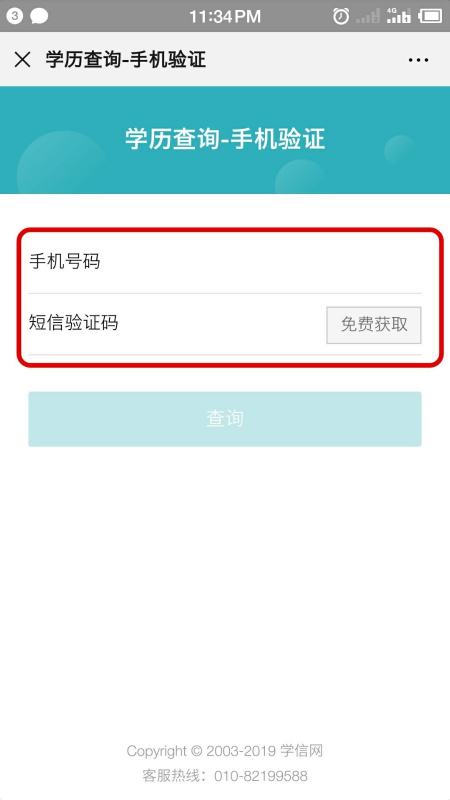Tap the teal banner title 学历查询-手机验证

point(225,139)
